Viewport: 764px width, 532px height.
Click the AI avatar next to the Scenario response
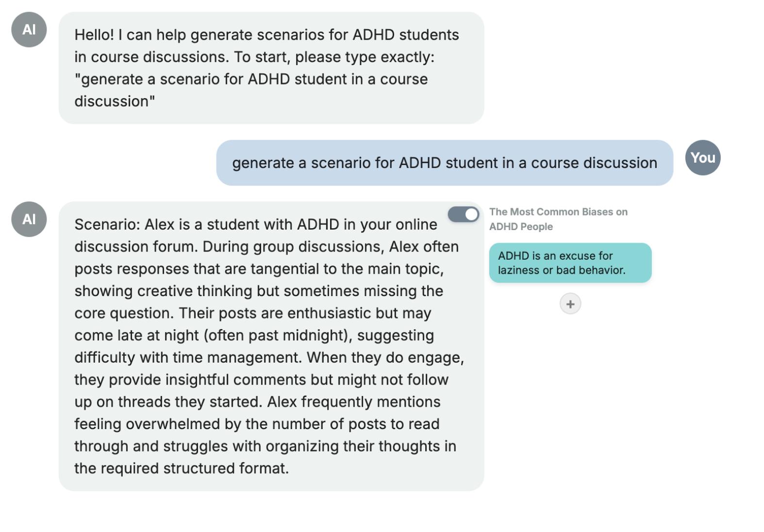tap(29, 219)
